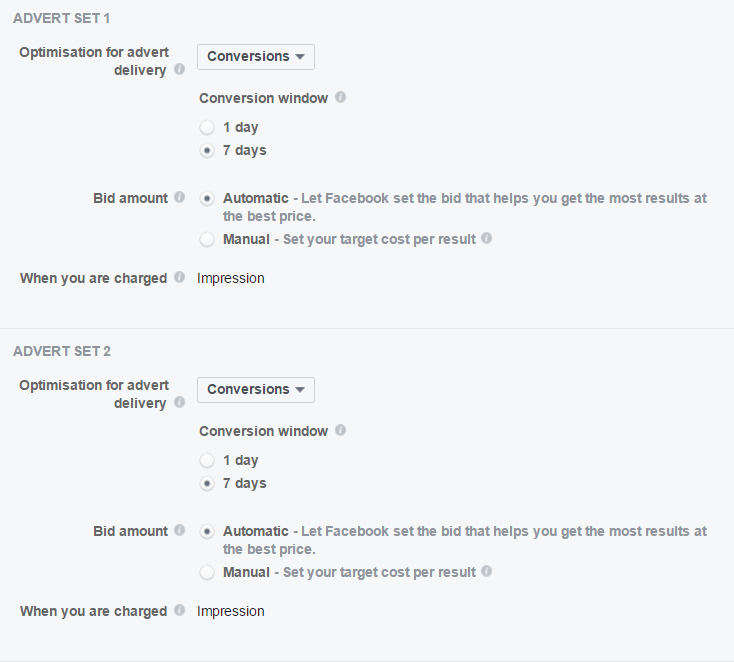Image resolution: width=734 pixels, height=662 pixels.
Task: Select 7 days conversion window in Advert Set 1
Action: click(207, 151)
